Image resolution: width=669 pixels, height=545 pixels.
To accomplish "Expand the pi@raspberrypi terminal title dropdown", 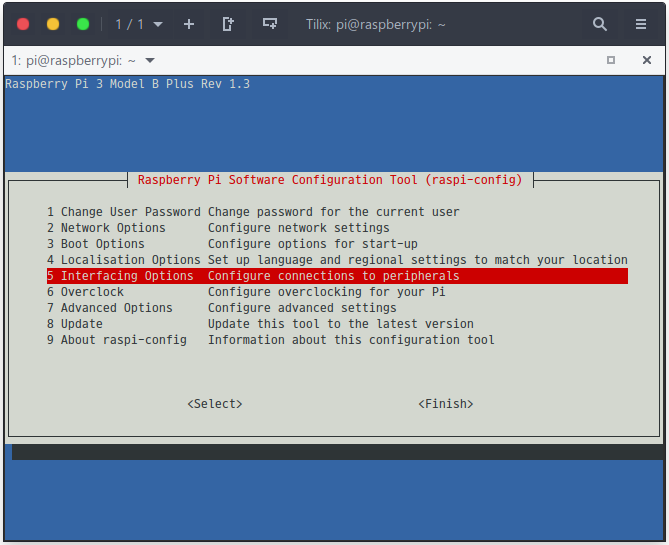I will [150, 61].
